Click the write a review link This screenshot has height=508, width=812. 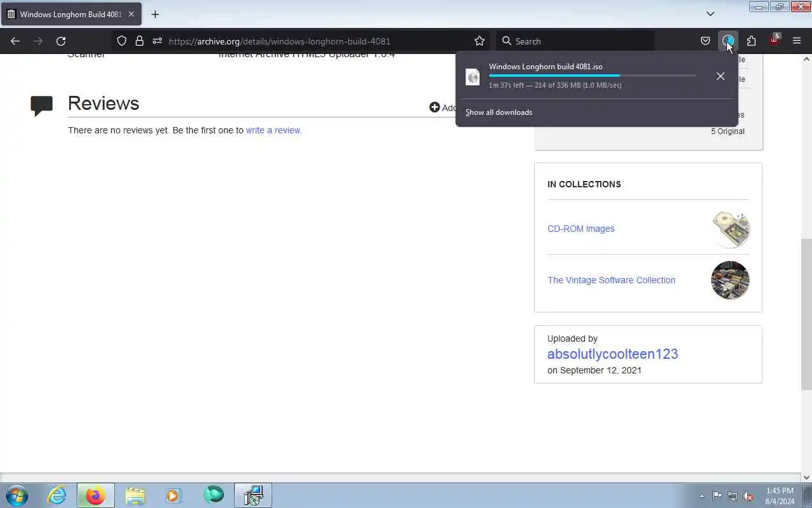pos(273,130)
